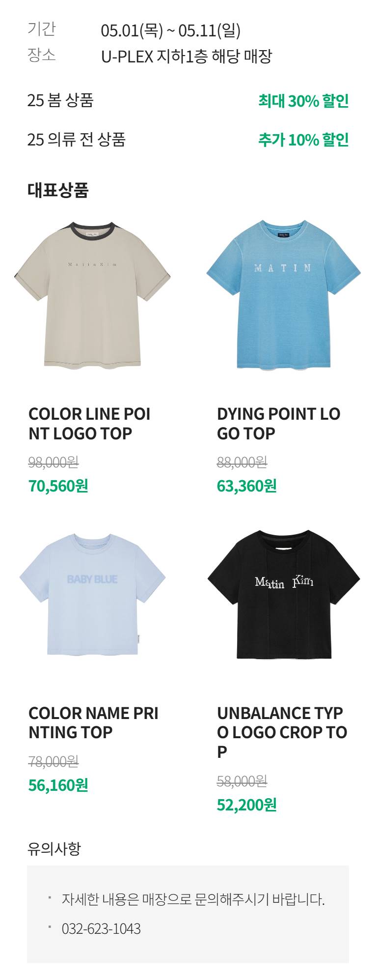Select the UNBALANCE TYPO LOGO CROP TOP title

click(282, 732)
